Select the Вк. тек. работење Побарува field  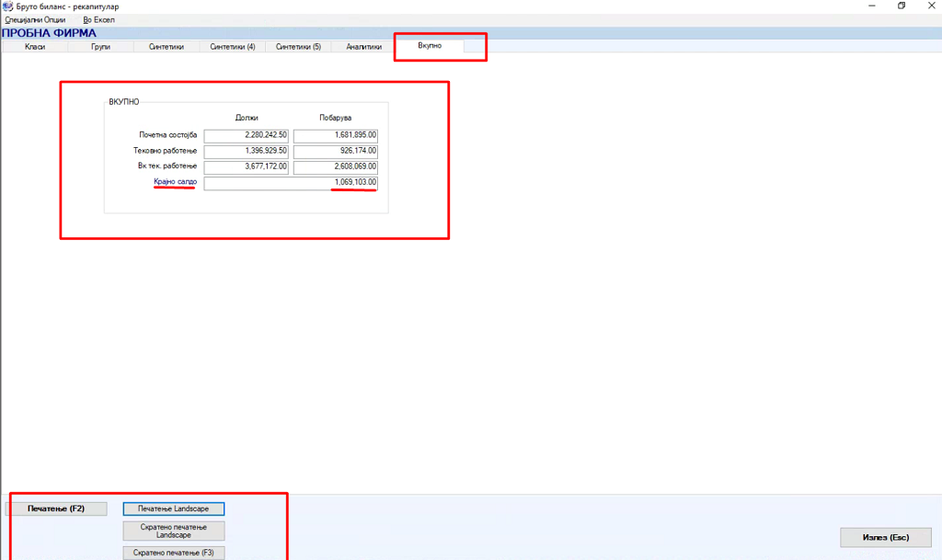(x=336, y=167)
